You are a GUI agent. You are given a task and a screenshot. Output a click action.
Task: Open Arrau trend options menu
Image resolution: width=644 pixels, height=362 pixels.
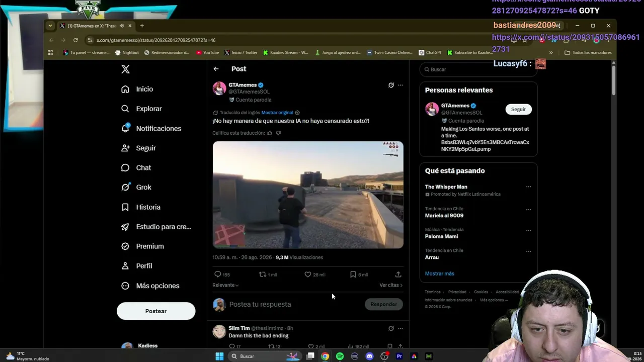tap(528, 251)
